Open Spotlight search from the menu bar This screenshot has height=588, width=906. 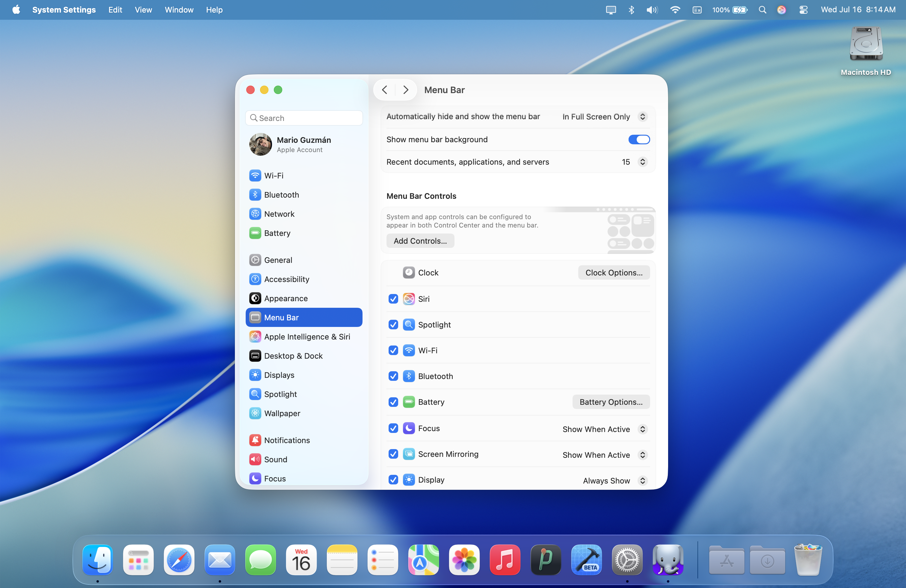(762, 10)
